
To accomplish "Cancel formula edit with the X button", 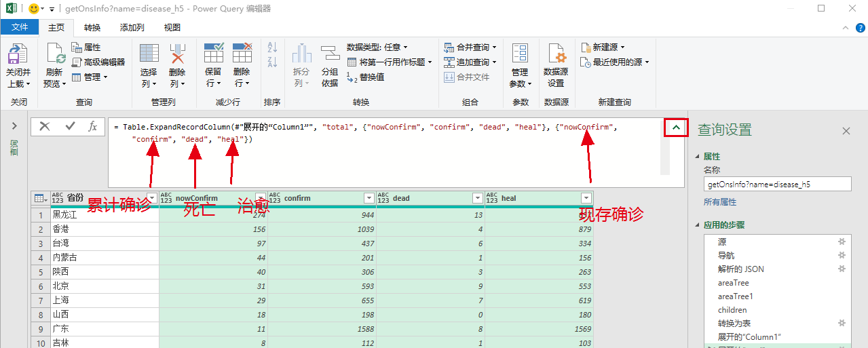I will (x=45, y=126).
